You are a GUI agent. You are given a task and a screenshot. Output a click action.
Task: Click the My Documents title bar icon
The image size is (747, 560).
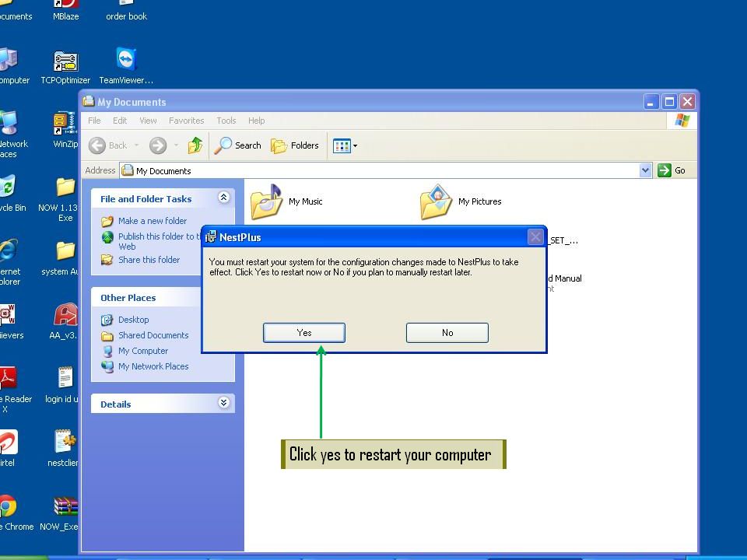click(x=89, y=101)
